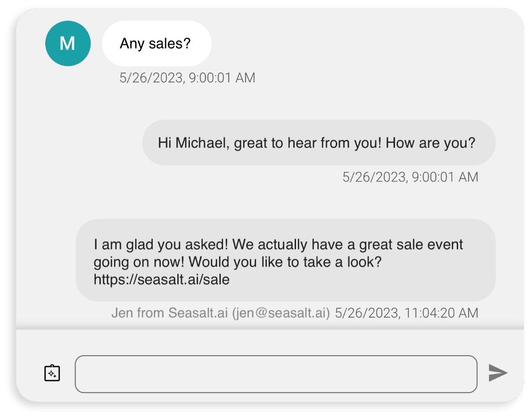Click the "Hi Michael" greeting message bubble
The height and width of the screenshot is (418, 532).
tap(319, 142)
